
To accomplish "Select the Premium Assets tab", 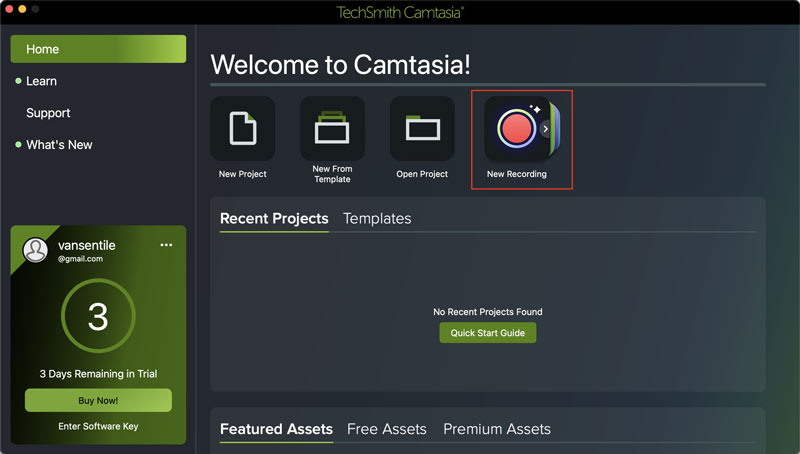I will coord(497,429).
